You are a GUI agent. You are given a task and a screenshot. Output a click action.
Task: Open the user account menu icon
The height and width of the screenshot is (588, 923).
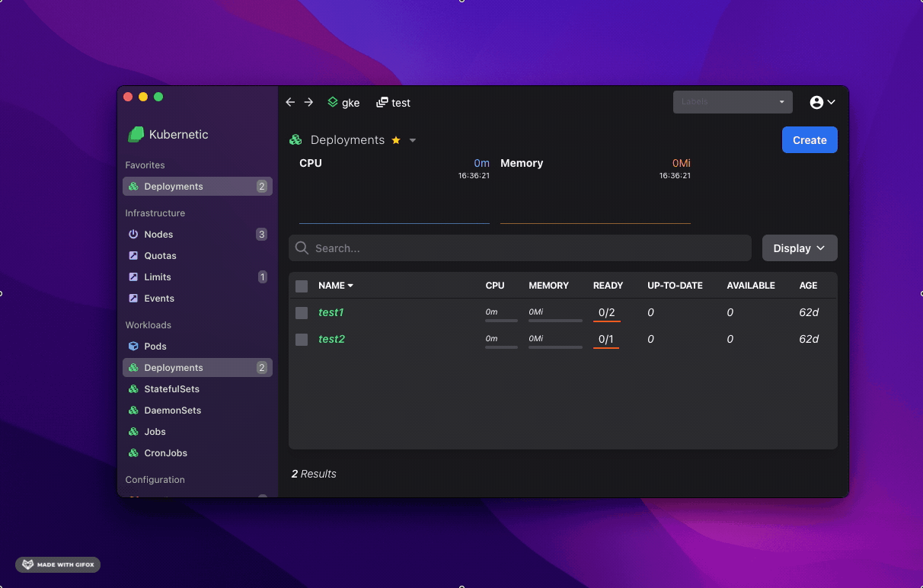tap(816, 102)
